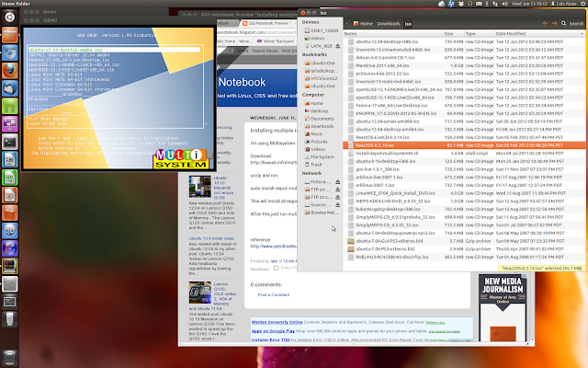The image size is (588, 368).
Task: Open LibreOffice Impress from the launcher
Action: tap(10, 195)
